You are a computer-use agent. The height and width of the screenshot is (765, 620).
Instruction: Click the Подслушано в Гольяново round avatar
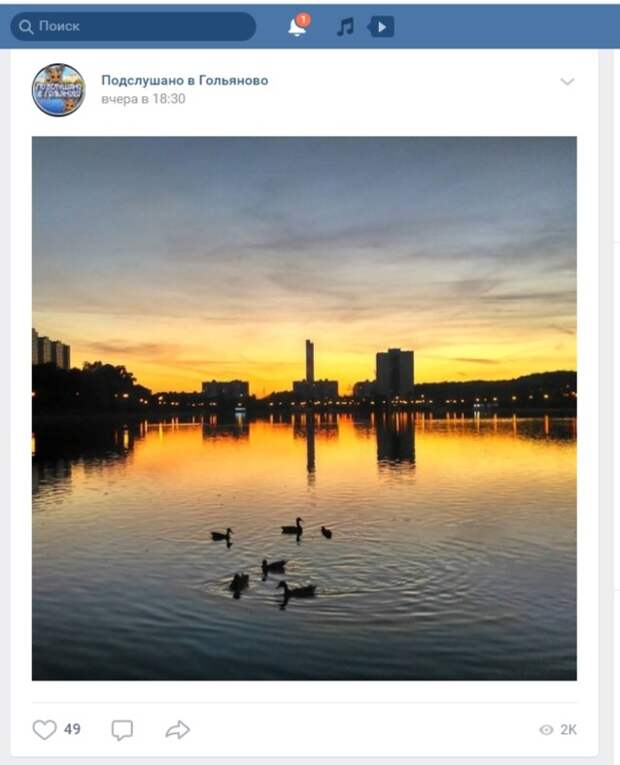[x=59, y=90]
